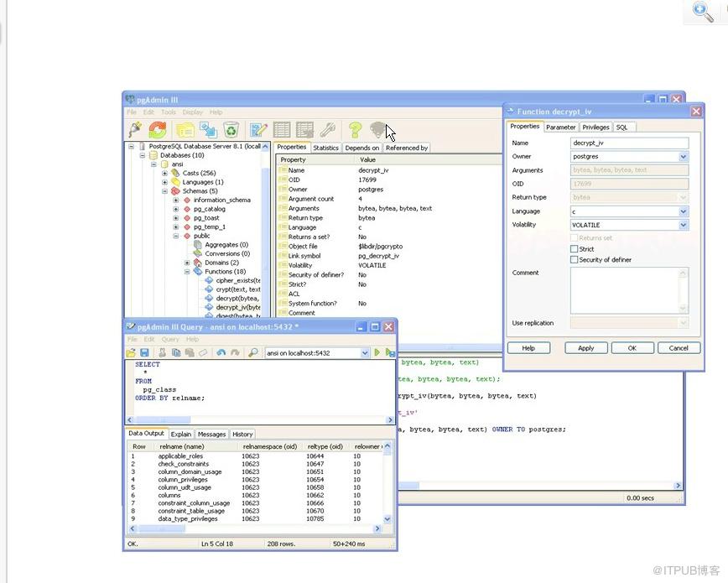Image resolution: width=728 pixels, height=583 pixels.
Task: Click the wrench maintenance icon in pgAdmin toolbar
Action: 328,130
